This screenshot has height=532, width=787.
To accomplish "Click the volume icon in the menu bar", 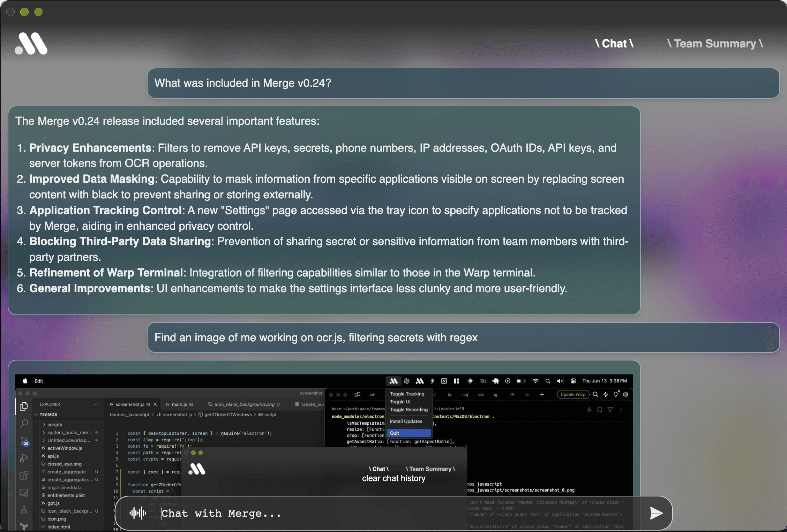I will pos(560,381).
